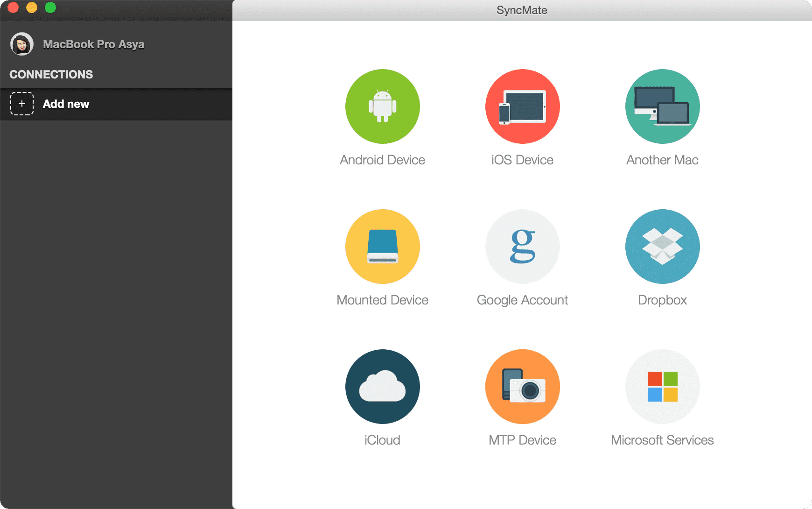Open the Another Mac connection icon

662,106
